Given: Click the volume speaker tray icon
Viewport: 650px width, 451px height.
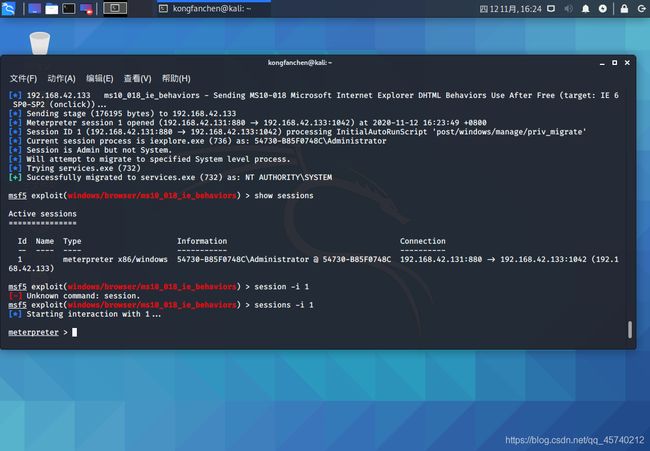Looking at the screenshot, I should (568, 9).
